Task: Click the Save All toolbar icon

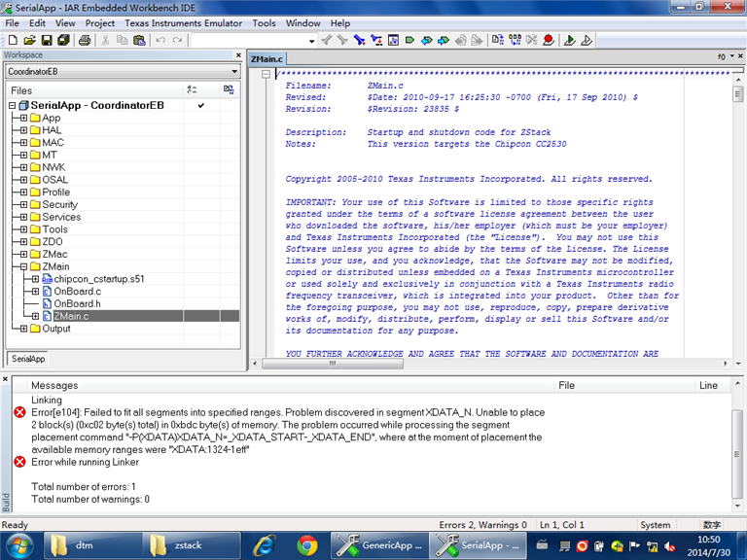Action: 63,41
